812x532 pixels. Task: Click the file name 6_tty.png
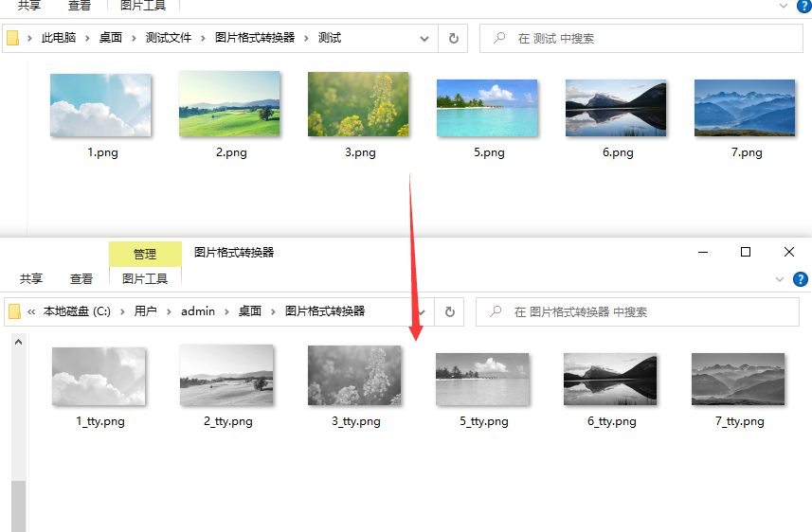(x=611, y=421)
